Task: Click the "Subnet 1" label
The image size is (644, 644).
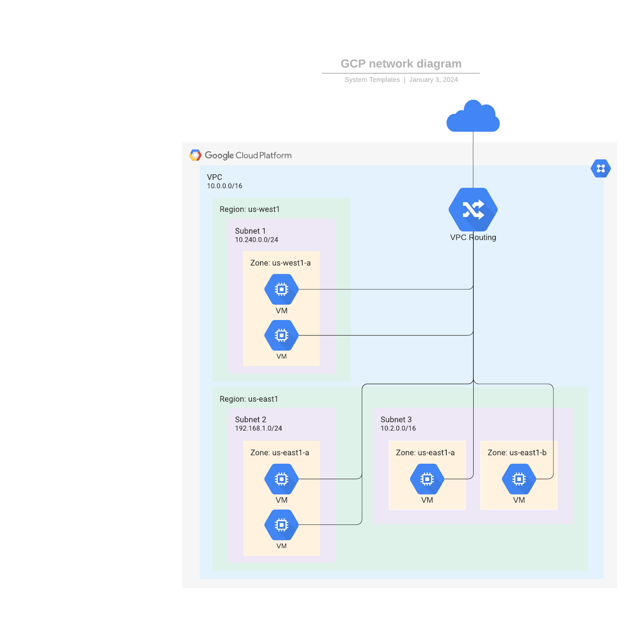Action: 250,231
